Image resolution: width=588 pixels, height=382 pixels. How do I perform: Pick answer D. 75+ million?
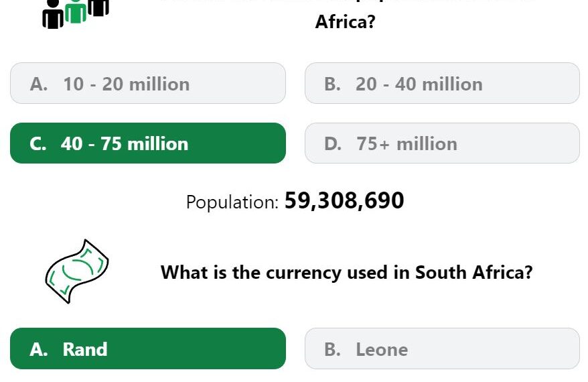[x=442, y=143]
